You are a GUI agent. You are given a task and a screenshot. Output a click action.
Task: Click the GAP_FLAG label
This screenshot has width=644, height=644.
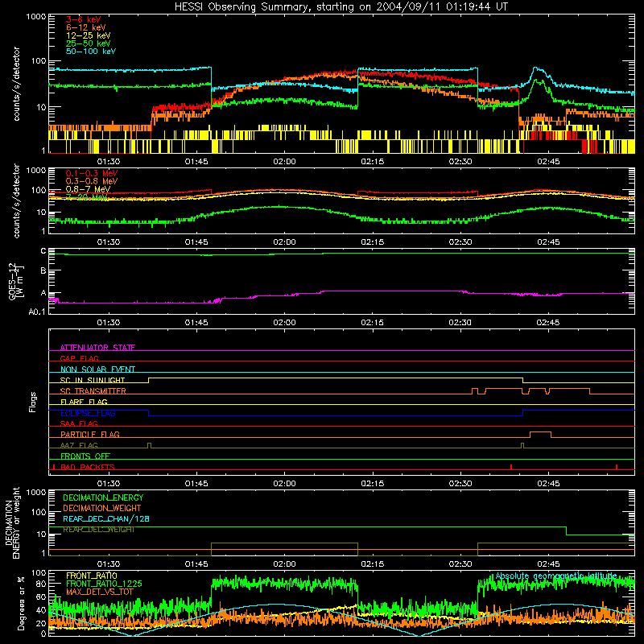click(x=79, y=358)
